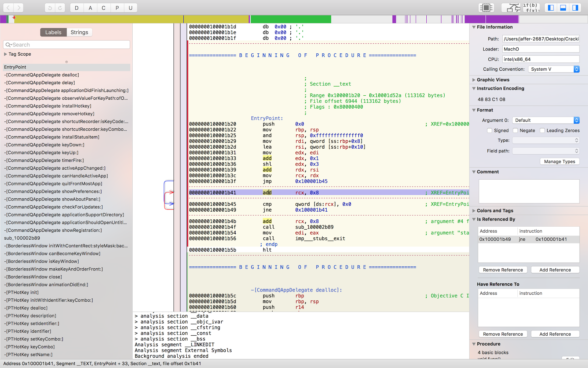Toggle the left sidebar panel
588x368 pixels.
pos(551,8)
